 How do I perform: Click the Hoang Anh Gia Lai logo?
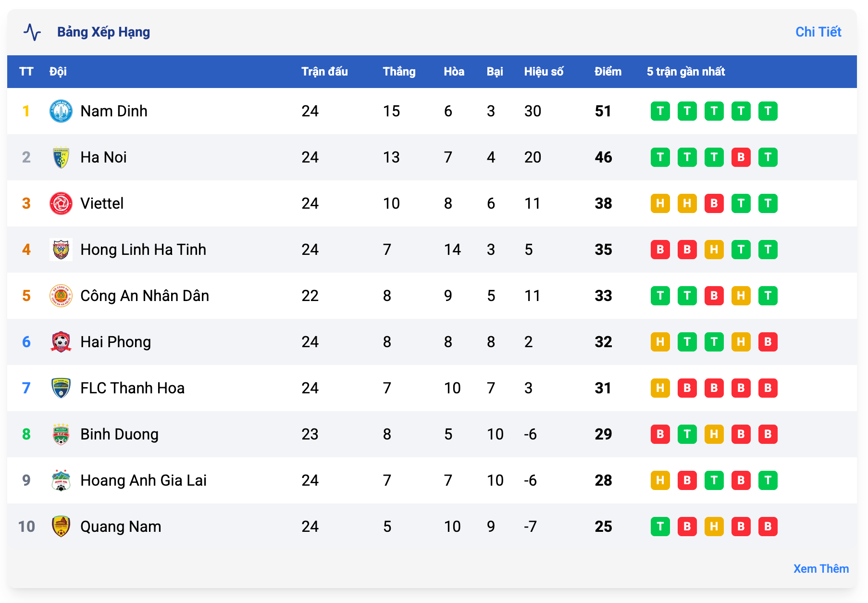tap(61, 480)
